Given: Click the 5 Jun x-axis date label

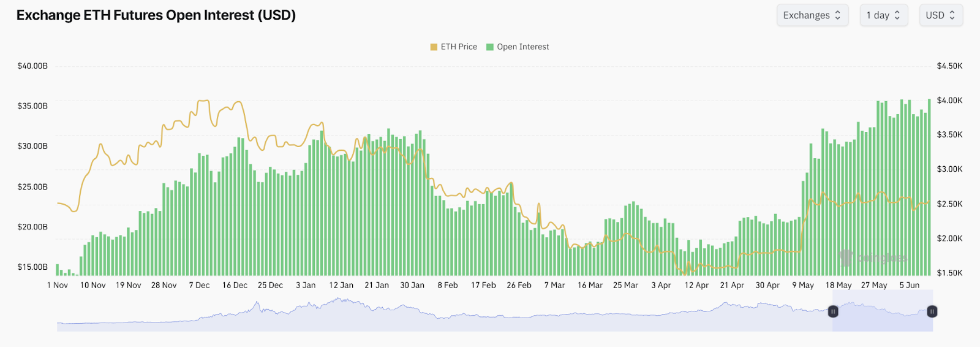Looking at the screenshot, I should click(909, 285).
